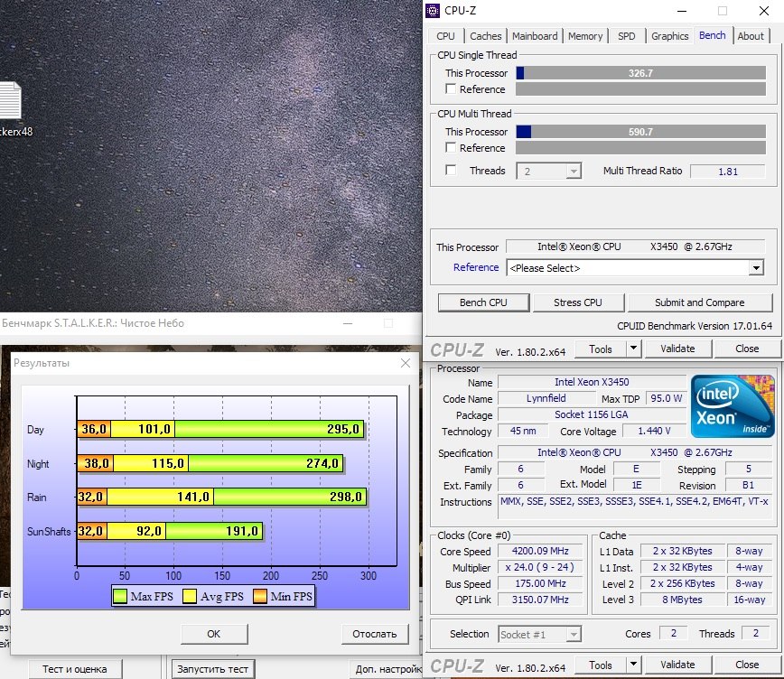784x679 pixels.
Task: Click Tools button in lower CPU-Z window
Action: (601, 665)
